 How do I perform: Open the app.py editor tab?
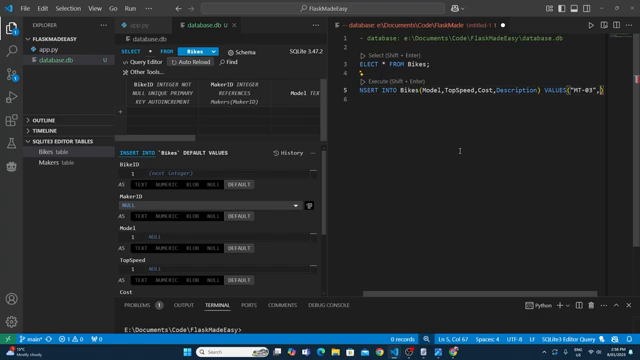click(x=139, y=25)
